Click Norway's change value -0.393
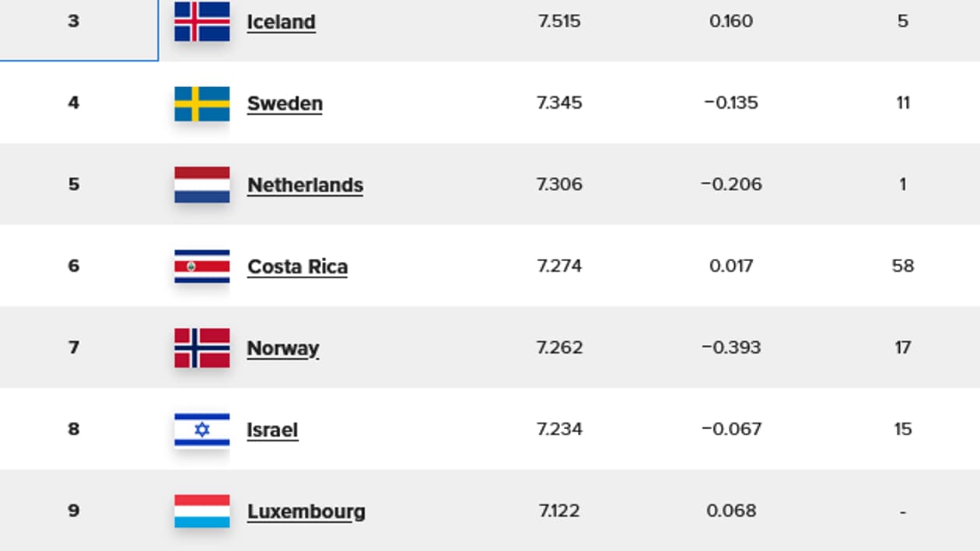Screen dimensions: 980x551 pyautogui.click(x=731, y=348)
